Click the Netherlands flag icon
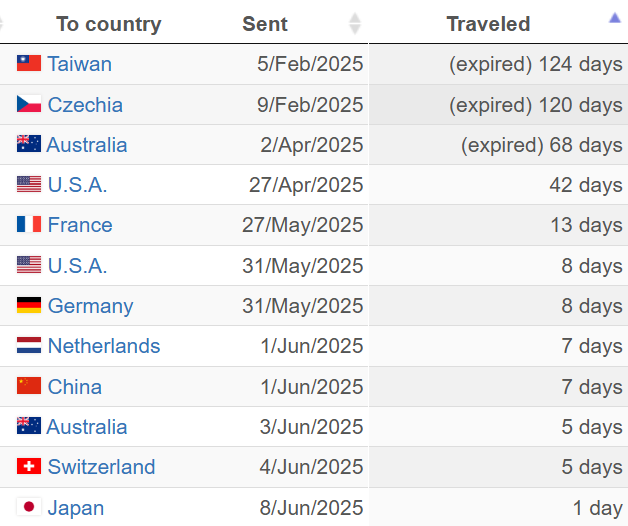628x526 pixels. (29, 345)
